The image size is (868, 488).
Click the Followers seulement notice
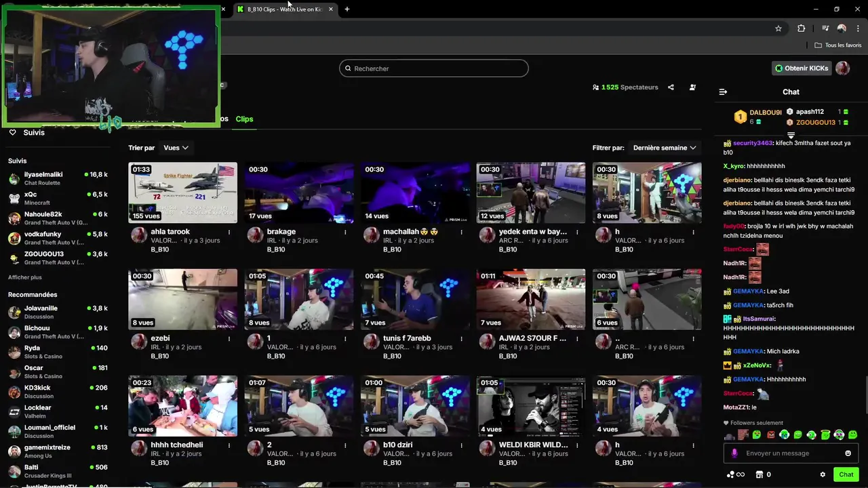(753, 423)
